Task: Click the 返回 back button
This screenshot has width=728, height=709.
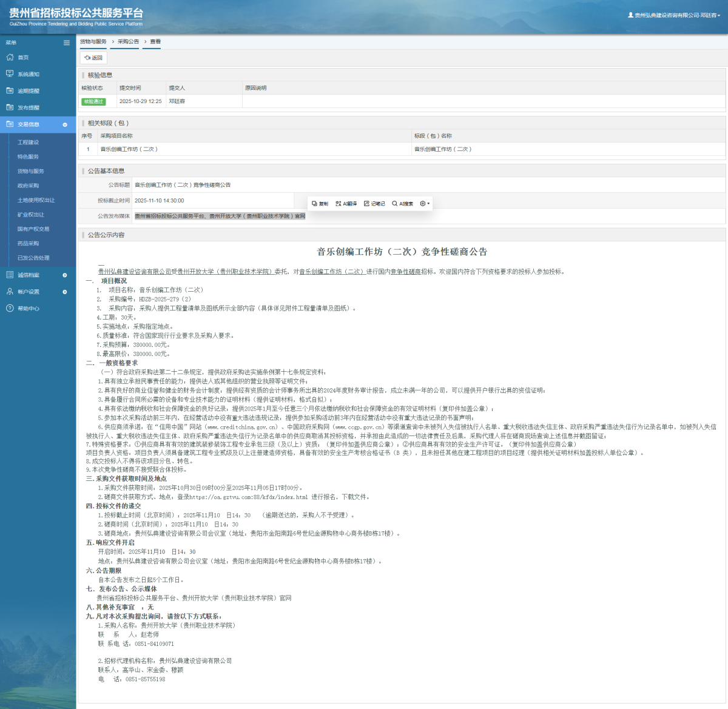Action: pos(93,58)
